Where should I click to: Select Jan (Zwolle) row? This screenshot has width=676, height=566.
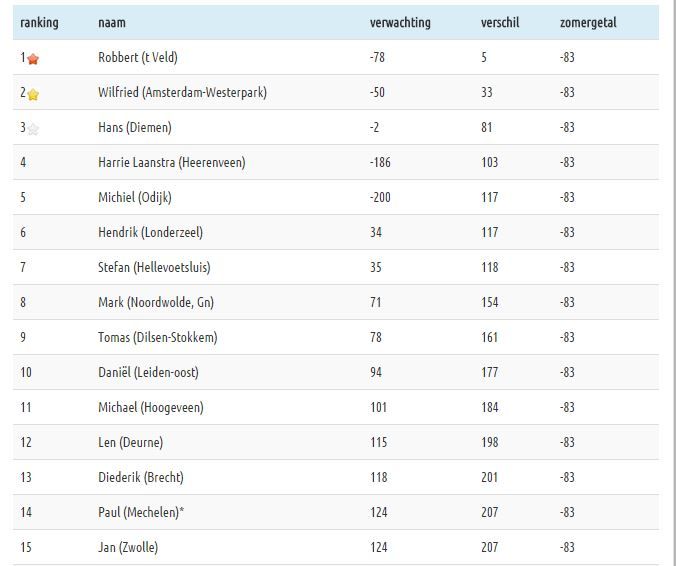[336, 547]
